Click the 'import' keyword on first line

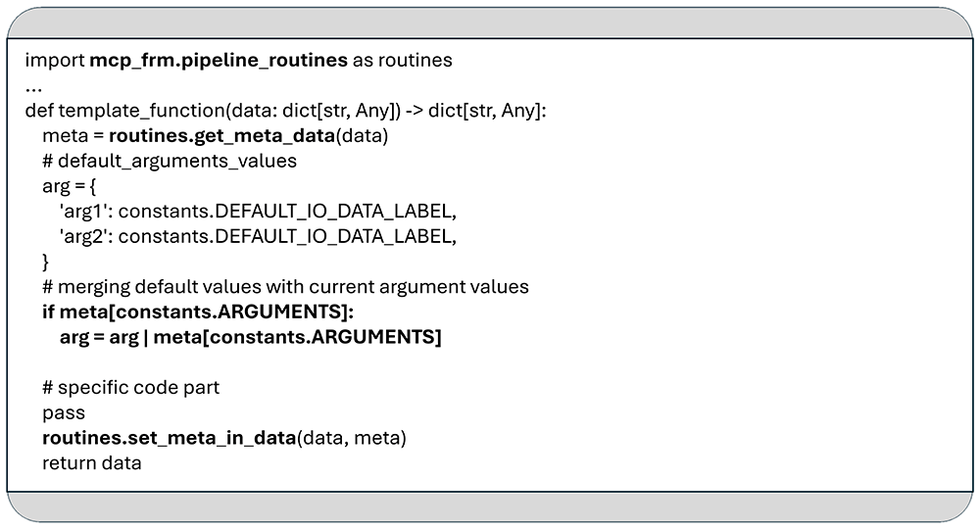click(54, 61)
